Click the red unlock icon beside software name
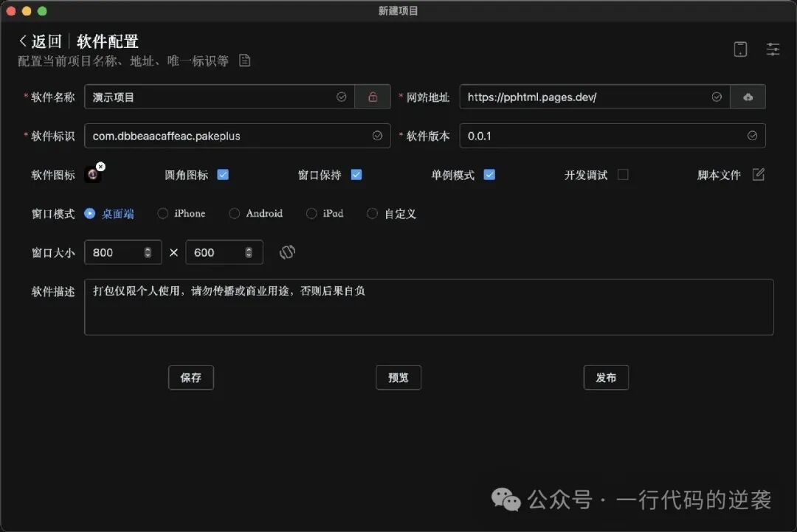This screenshot has height=532, width=797. [373, 97]
